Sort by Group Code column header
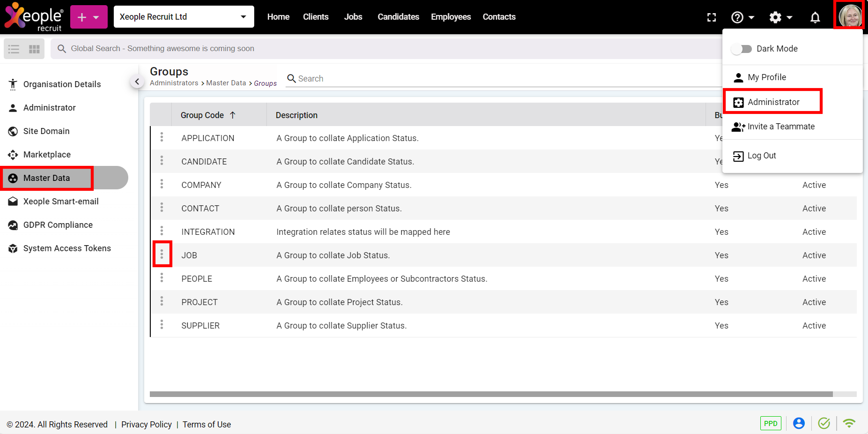The height and width of the screenshot is (434, 868). (208, 115)
